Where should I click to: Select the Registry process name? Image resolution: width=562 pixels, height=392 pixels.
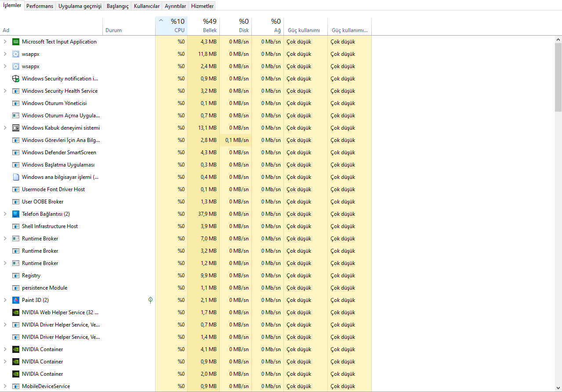click(x=31, y=276)
